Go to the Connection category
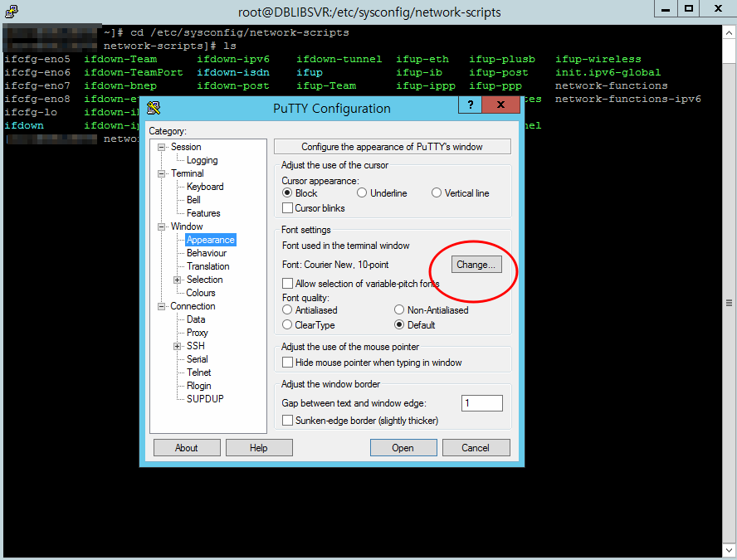This screenshot has height=560, width=737. point(193,306)
